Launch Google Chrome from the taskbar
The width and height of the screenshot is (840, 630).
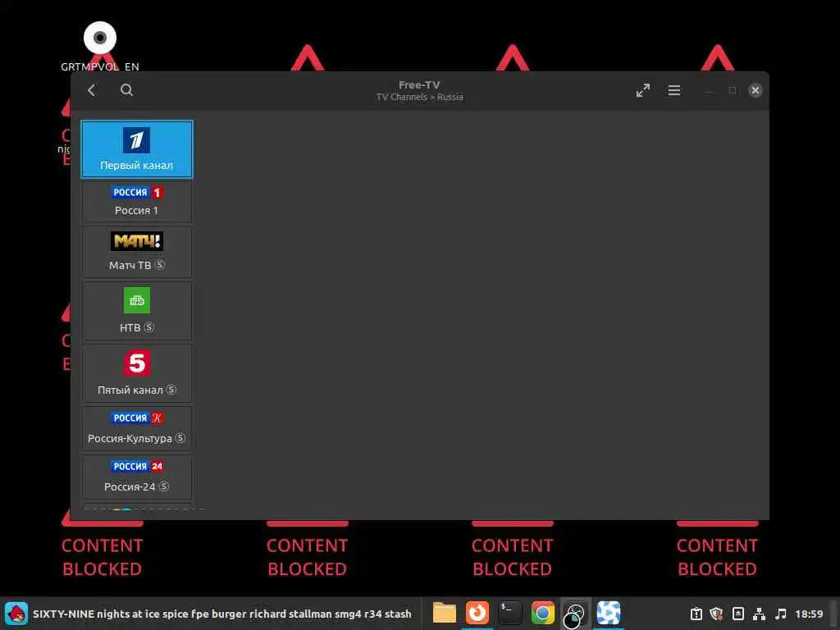click(542, 613)
